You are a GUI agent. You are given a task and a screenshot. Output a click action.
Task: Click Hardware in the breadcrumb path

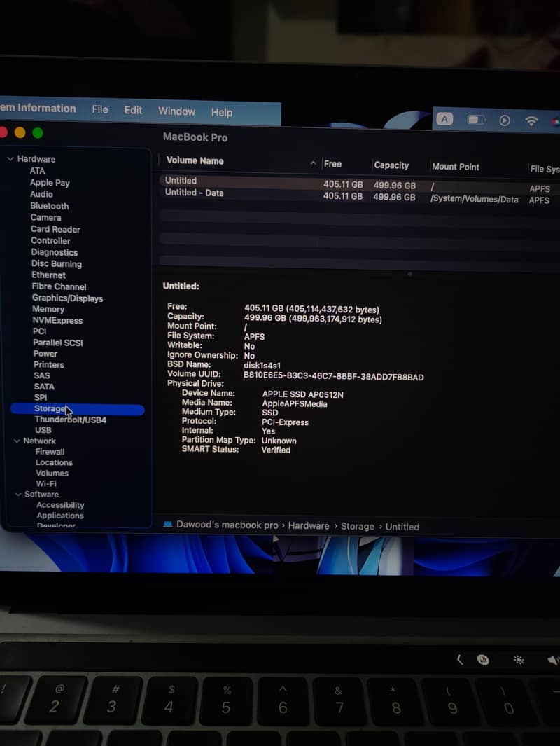tap(308, 525)
